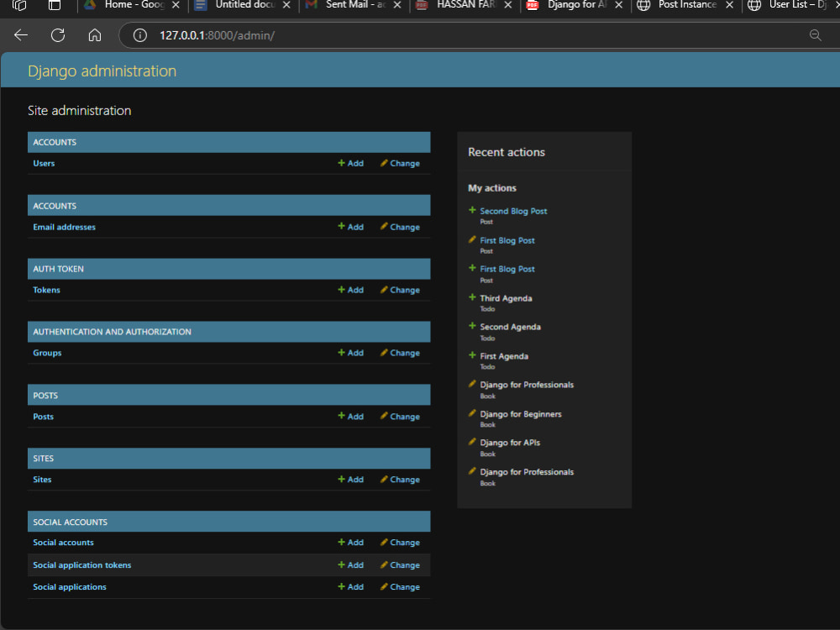840x630 pixels.
Task: Change Sites entries
Action: [x=400, y=480]
